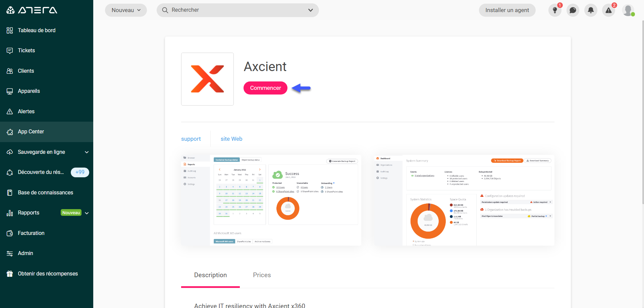Open the lightbulb tips icon
This screenshot has width=644, height=308.
[555, 10]
